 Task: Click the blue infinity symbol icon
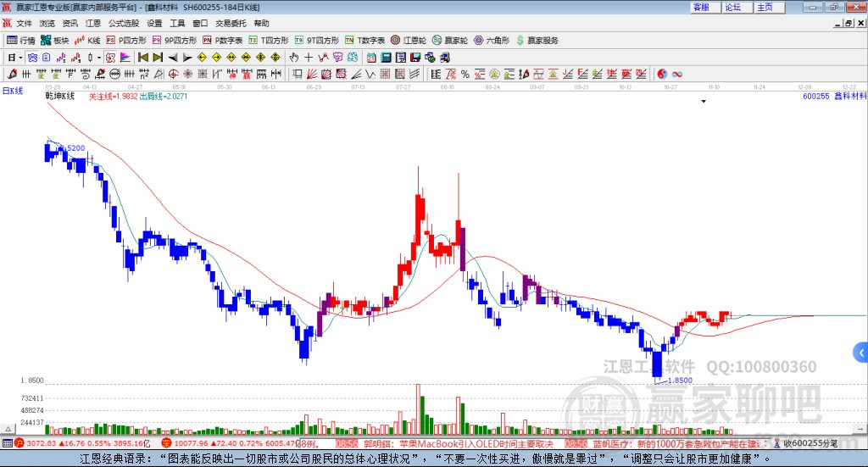(677, 74)
